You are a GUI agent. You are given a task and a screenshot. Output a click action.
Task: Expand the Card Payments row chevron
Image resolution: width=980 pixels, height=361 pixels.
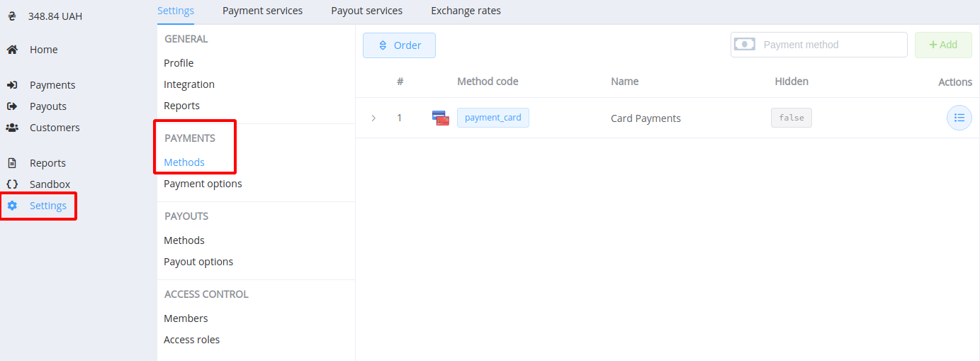[x=373, y=118]
